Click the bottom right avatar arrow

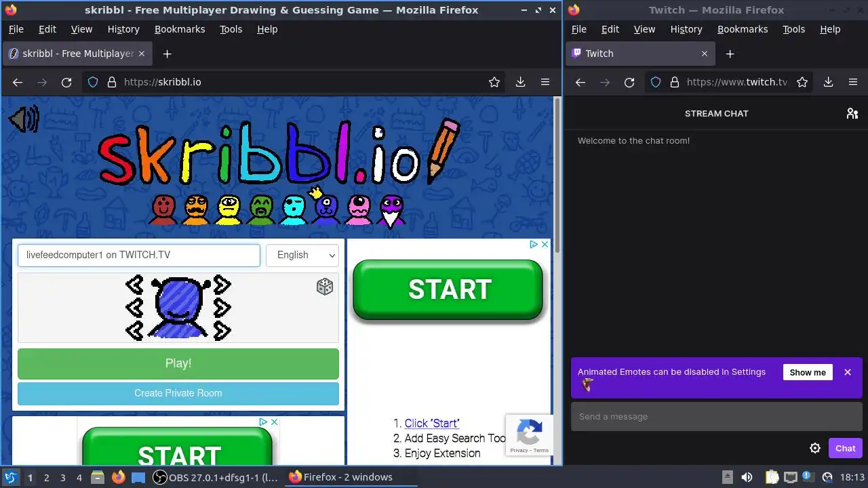click(222, 331)
